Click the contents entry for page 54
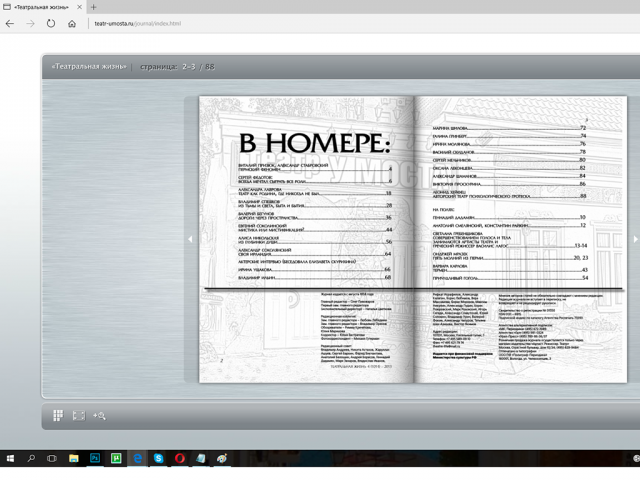This screenshot has height=480, width=640. (x=510, y=278)
